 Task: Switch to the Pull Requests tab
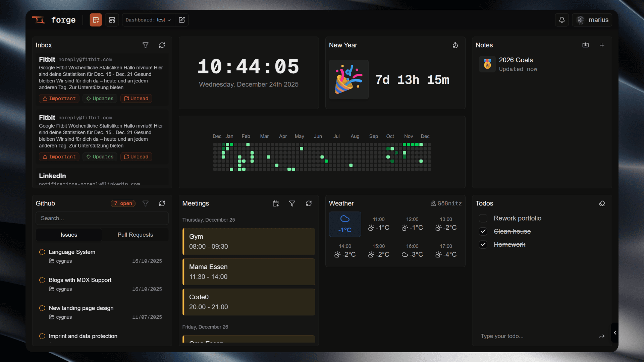click(x=135, y=235)
